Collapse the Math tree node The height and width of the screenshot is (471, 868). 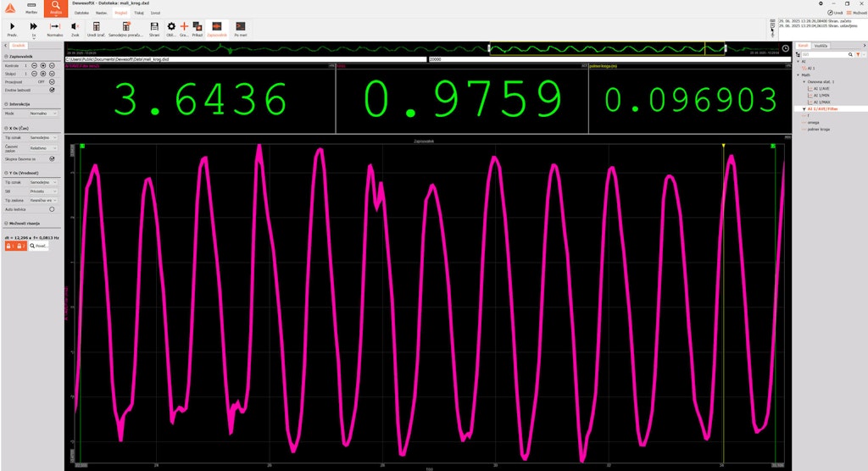[x=798, y=75]
